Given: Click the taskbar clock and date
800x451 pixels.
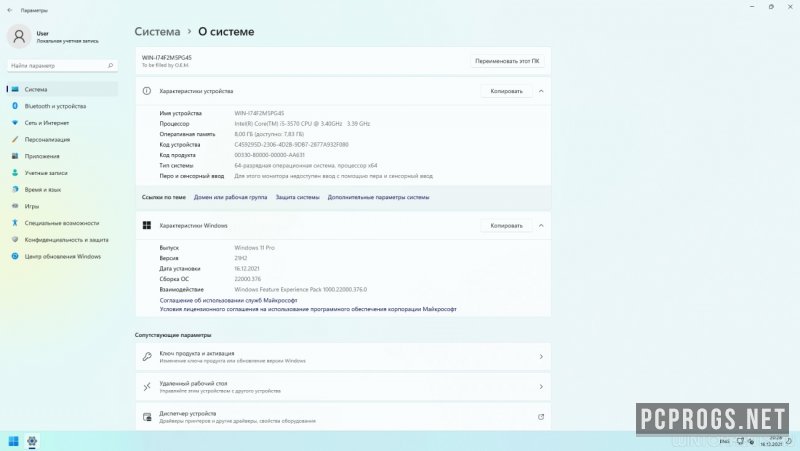Looking at the screenshot, I should coord(771,441).
